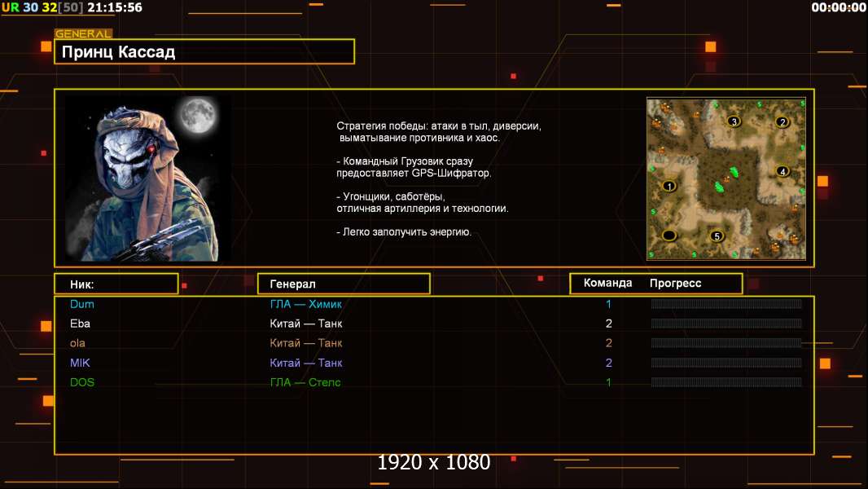868x489 pixels.
Task: Click "ГЛА — Химик" general entry
Action: pos(306,304)
